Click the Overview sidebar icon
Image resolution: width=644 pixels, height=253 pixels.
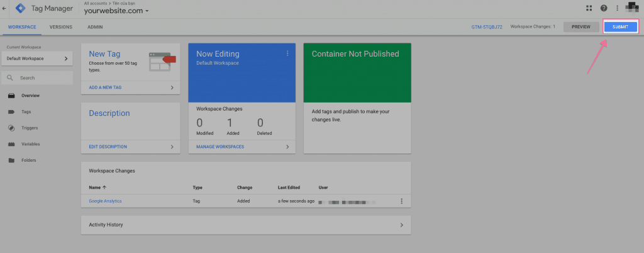coord(11,96)
